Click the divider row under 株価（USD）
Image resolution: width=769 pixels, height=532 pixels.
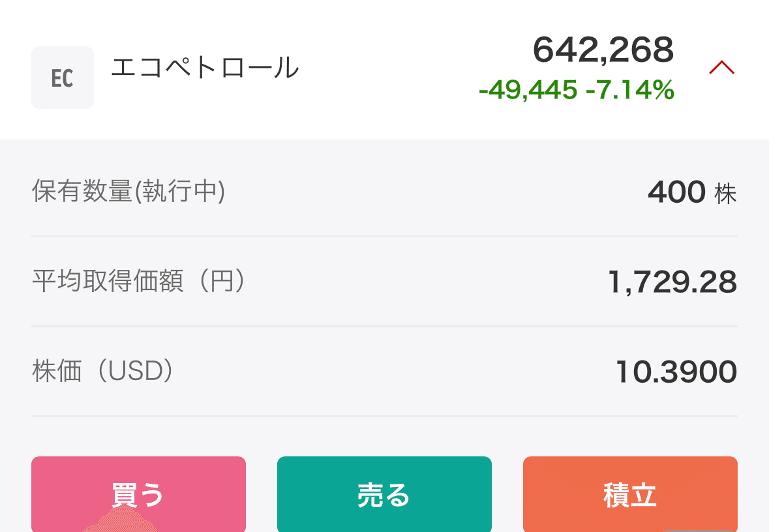coord(384,415)
